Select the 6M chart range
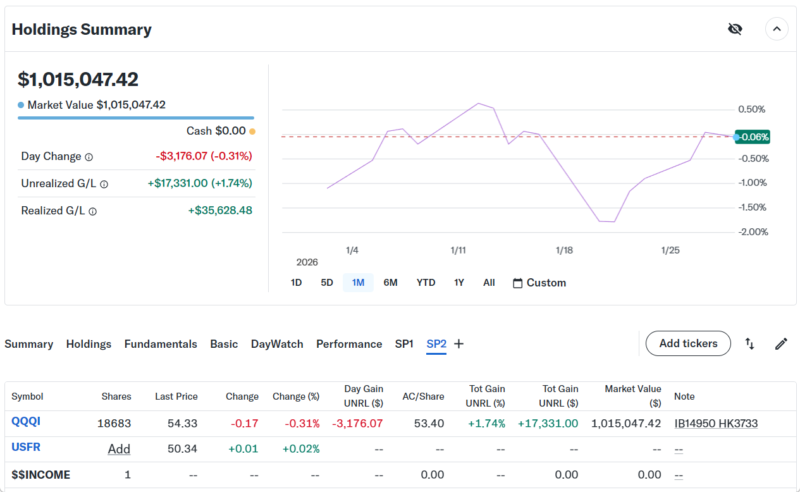 coord(390,283)
